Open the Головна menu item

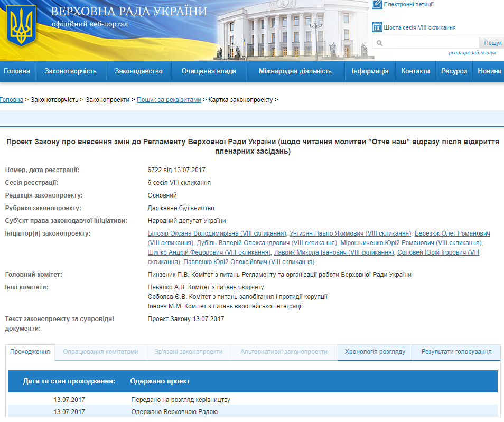(17, 71)
